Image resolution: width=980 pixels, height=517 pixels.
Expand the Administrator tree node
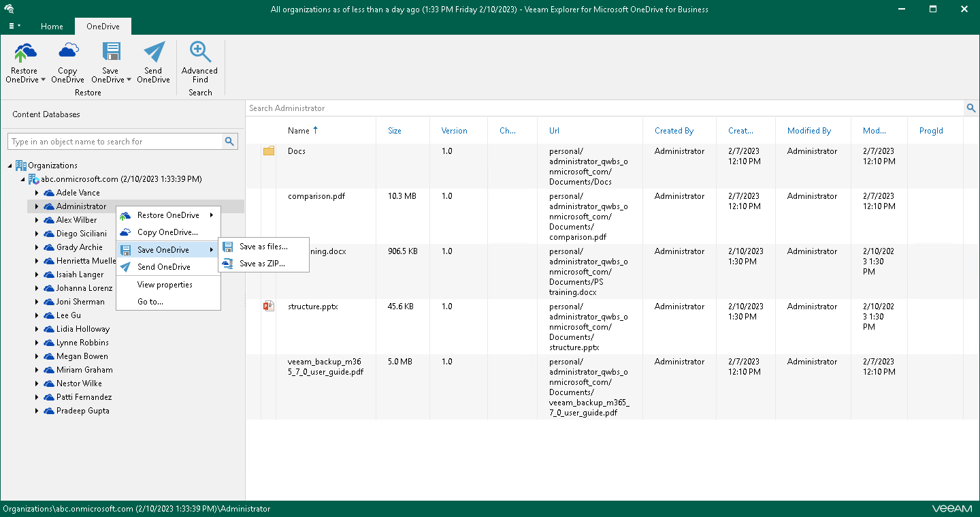click(37, 206)
